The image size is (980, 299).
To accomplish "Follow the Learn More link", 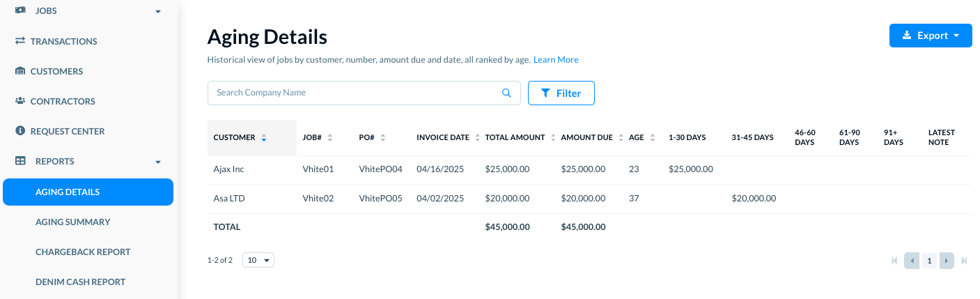I will tap(556, 60).
